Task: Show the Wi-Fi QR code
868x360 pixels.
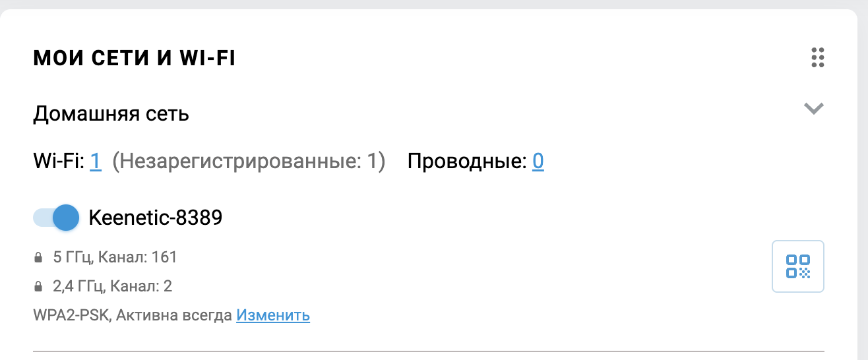Action: [x=798, y=266]
